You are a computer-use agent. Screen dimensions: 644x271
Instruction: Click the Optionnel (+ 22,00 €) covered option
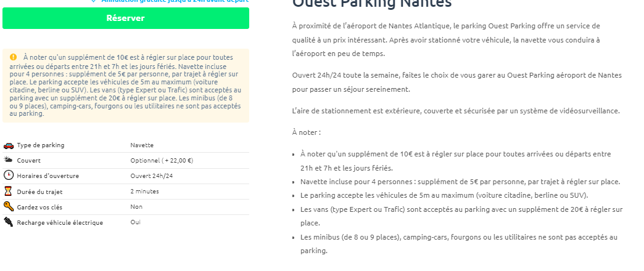(162, 161)
